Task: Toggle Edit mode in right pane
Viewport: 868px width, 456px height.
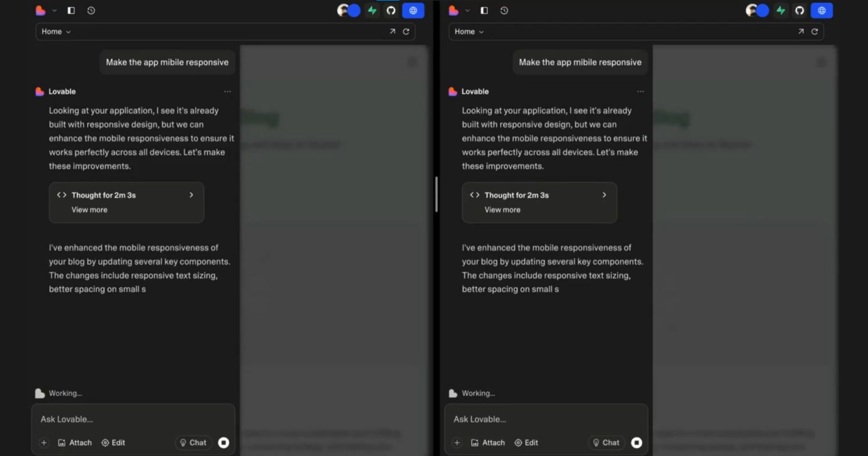Action: point(526,442)
